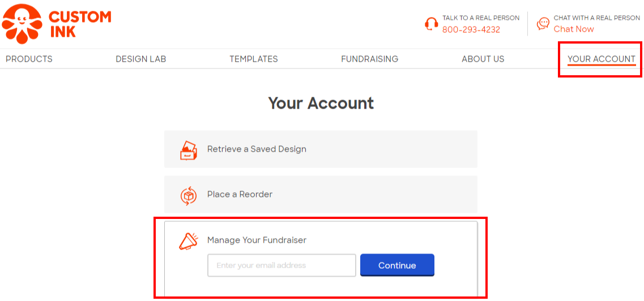Go to Design Lab
This screenshot has width=644, height=301.
(x=140, y=59)
